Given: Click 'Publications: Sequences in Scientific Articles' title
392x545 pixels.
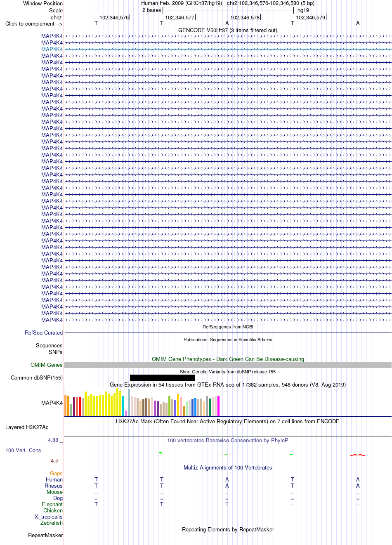Looking at the screenshot, I should pyautogui.click(x=228, y=340).
